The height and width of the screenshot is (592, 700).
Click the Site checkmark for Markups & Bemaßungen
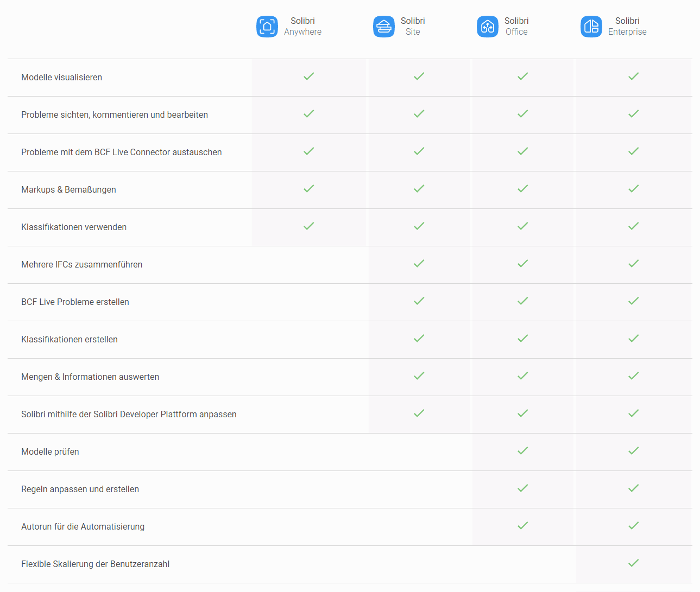[x=419, y=189]
